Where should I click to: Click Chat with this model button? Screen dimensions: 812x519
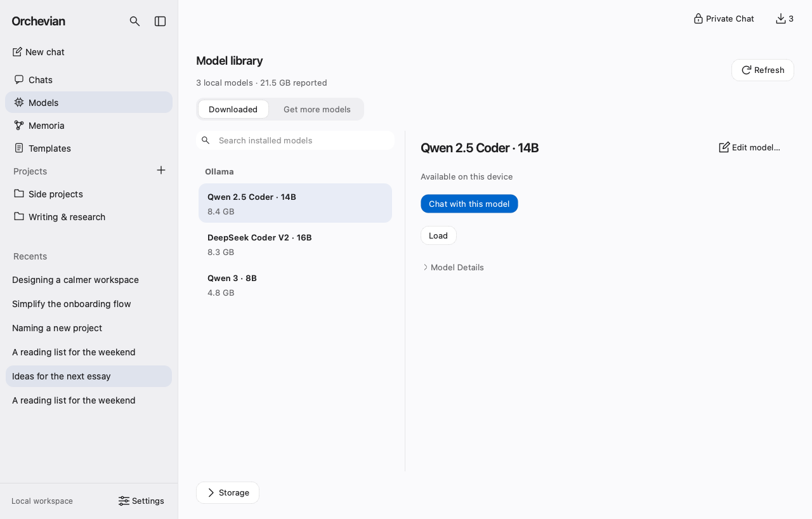(x=469, y=204)
